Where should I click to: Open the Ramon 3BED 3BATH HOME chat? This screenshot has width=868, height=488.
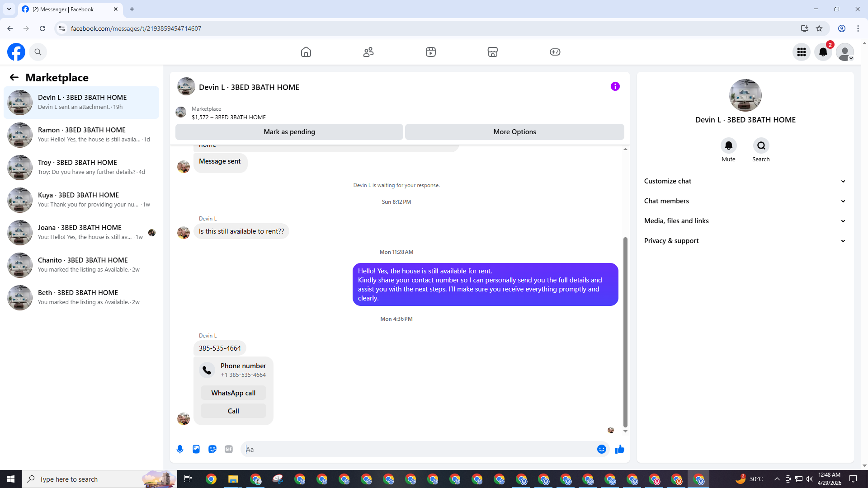(x=81, y=135)
